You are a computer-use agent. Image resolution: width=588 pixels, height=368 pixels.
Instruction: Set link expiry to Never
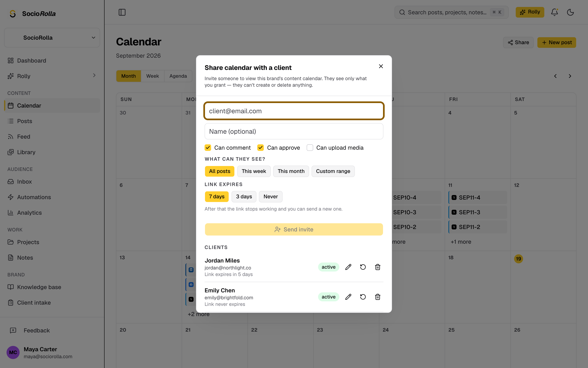pyautogui.click(x=271, y=197)
